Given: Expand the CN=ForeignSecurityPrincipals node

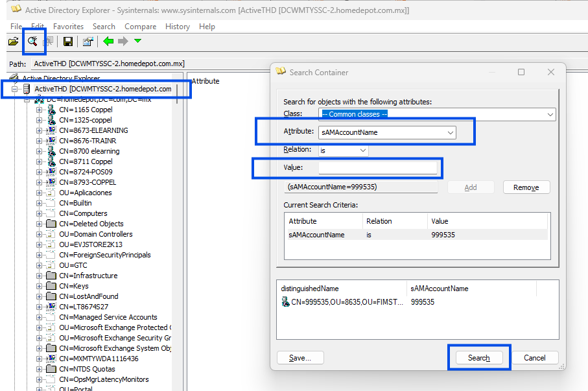Looking at the screenshot, I should 39,255.
